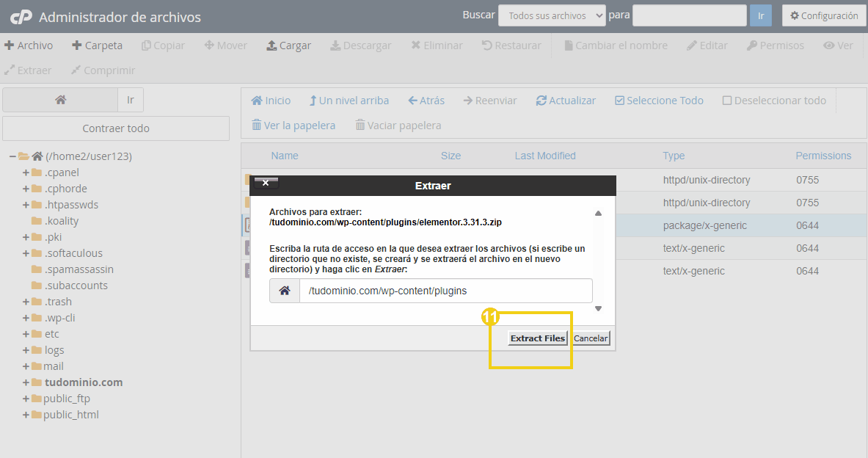Click Cancelar in the Extraer dialog
The image size is (868, 458).
point(591,338)
